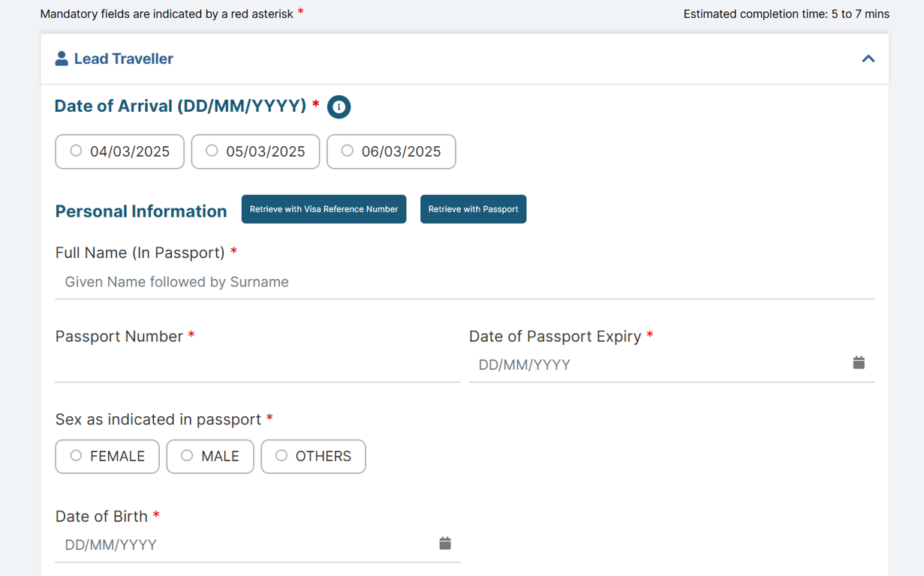
Task: Click the Date of Arrival heading text
Action: 180,106
